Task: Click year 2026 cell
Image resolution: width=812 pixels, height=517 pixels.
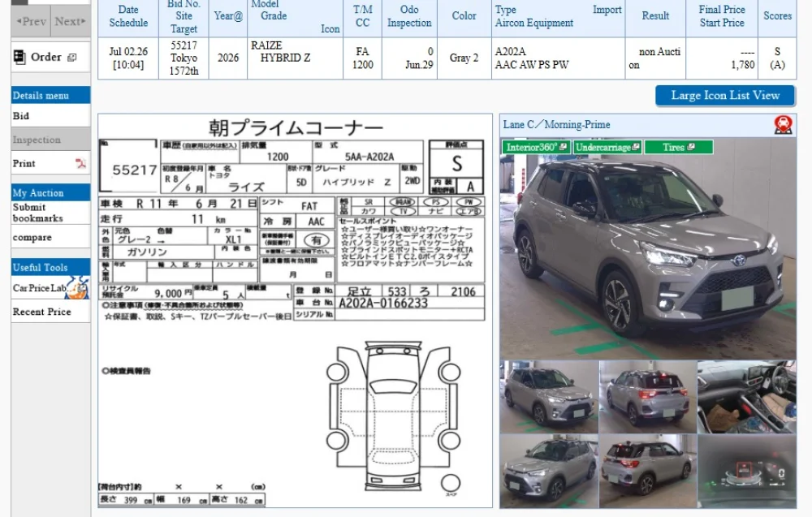Action: pos(228,58)
